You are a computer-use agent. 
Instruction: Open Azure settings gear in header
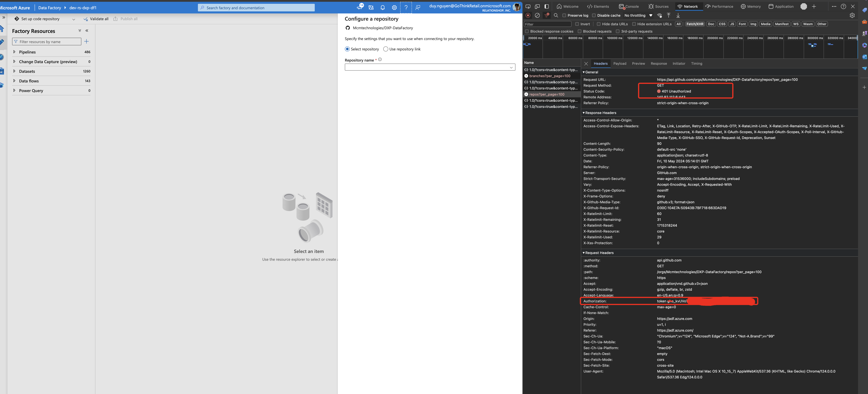pos(394,8)
